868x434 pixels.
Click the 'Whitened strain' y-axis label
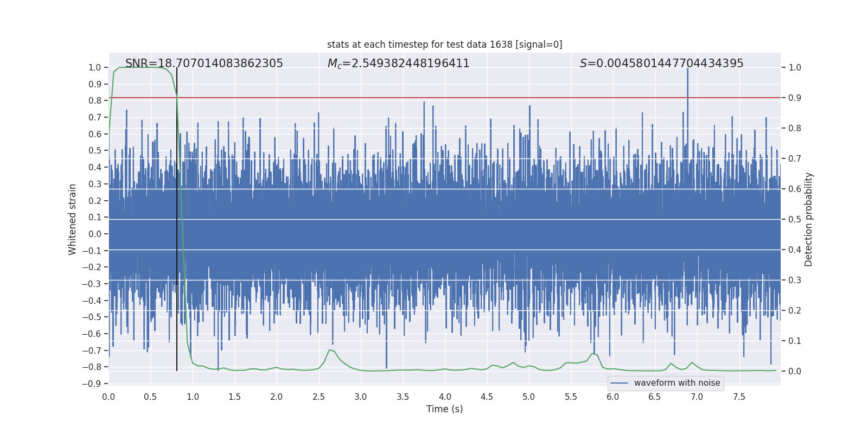tap(73, 219)
